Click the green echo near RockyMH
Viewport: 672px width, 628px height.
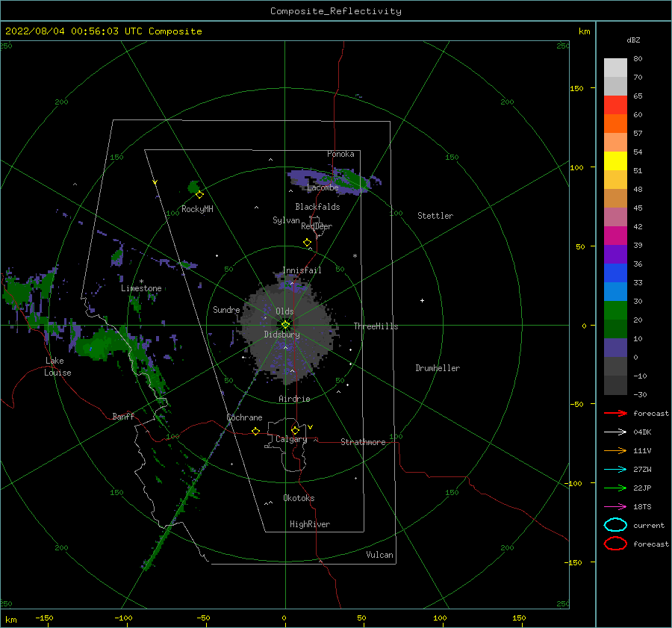193,187
